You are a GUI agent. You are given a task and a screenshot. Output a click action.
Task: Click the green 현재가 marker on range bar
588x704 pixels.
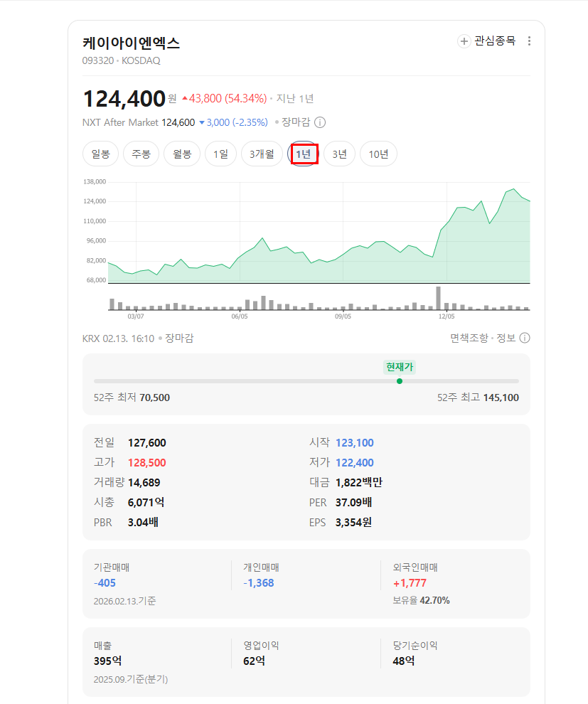(400, 381)
